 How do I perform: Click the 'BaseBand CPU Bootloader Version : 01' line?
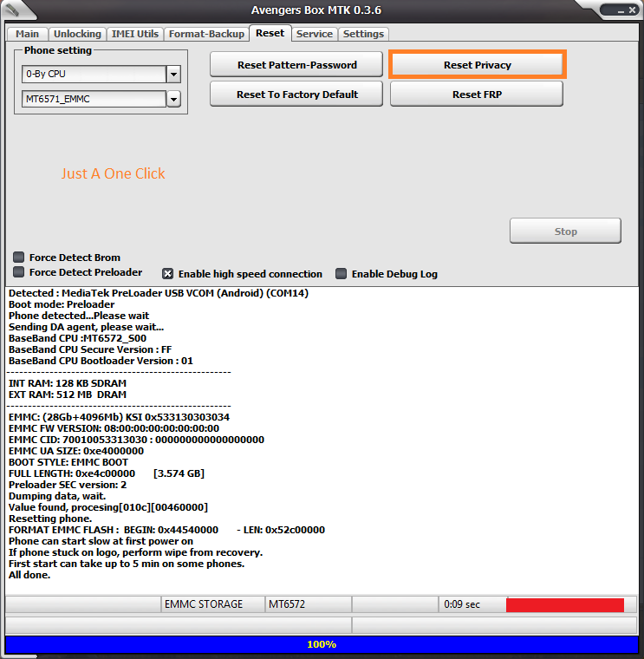point(101,361)
